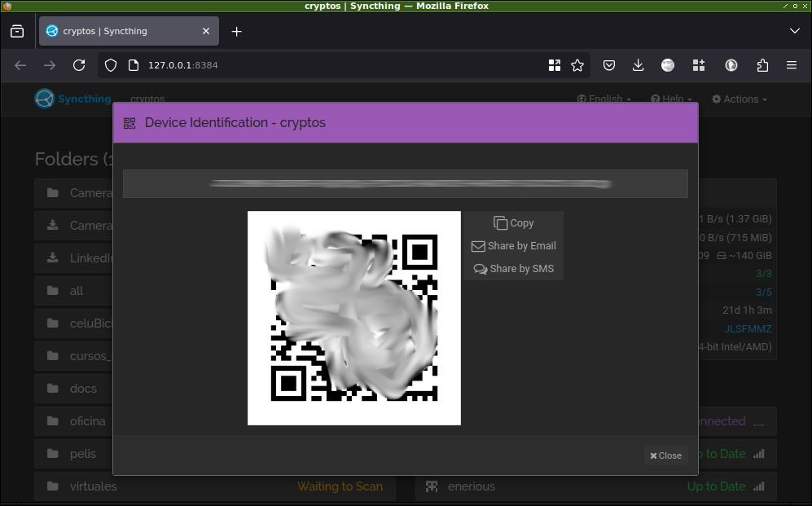Click the half-shaded circle extension icon

click(731, 65)
